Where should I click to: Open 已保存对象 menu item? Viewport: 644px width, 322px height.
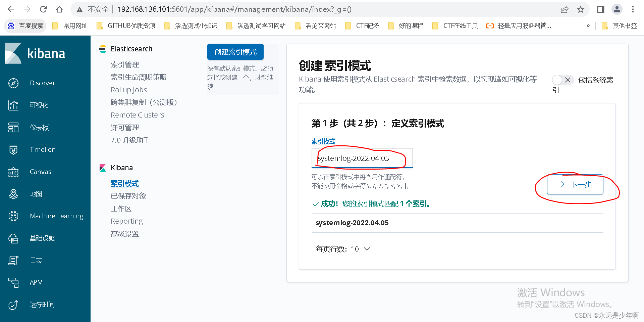pyautogui.click(x=128, y=196)
